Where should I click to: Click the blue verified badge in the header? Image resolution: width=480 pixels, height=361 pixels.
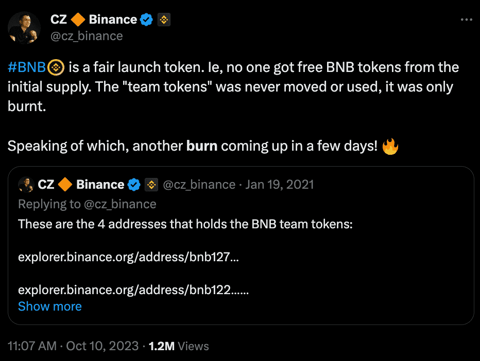(146, 20)
